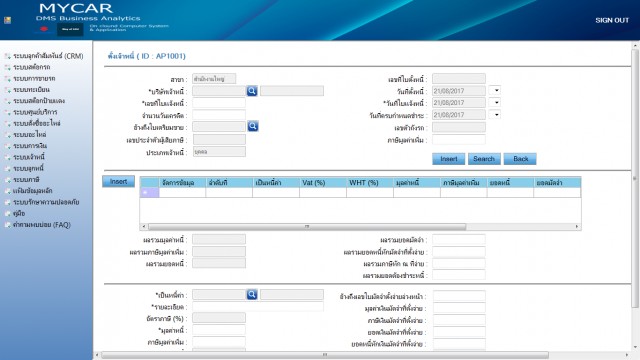The height and width of the screenshot is (360, 640).
Task: Click the icon beside คำถามพบบ่อย (FAQ)
Action: coord(7,225)
